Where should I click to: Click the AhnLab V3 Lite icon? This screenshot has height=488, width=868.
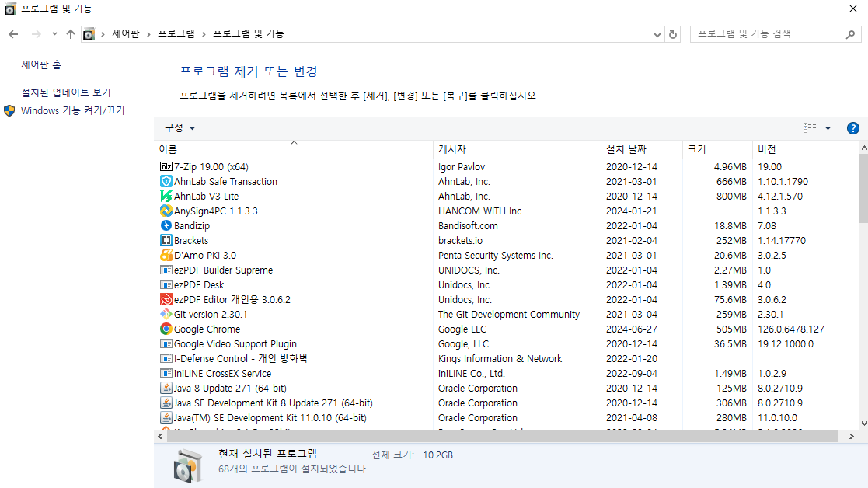pos(166,196)
